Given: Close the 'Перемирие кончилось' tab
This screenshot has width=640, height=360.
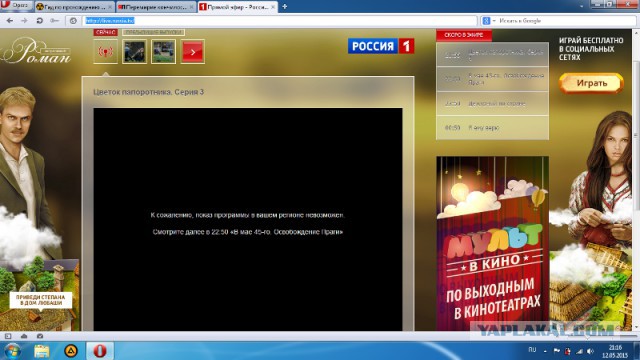Looking at the screenshot, I should (x=191, y=7).
